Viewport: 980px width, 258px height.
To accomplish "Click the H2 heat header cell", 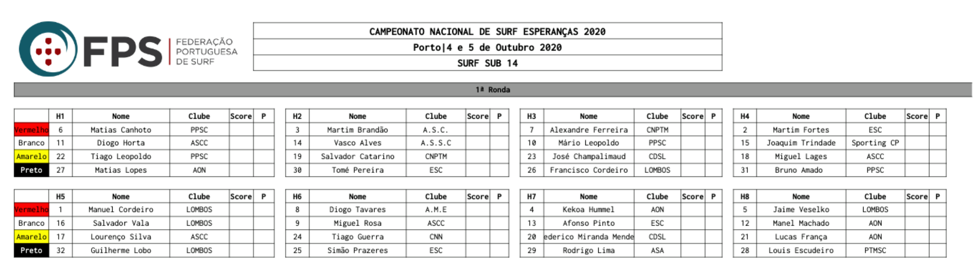I will pos(297,116).
